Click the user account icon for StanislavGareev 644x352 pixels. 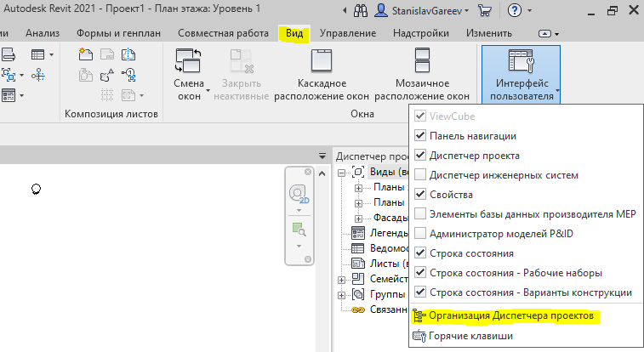point(381,11)
